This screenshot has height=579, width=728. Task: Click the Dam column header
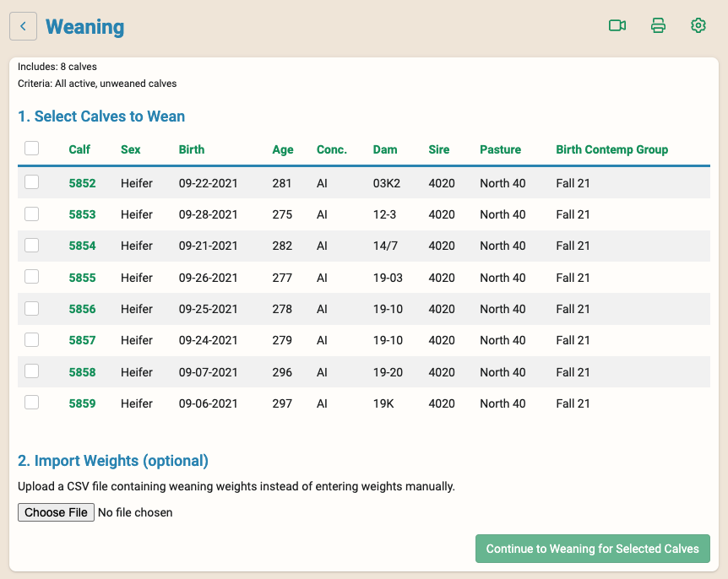(x=385, y=149)
